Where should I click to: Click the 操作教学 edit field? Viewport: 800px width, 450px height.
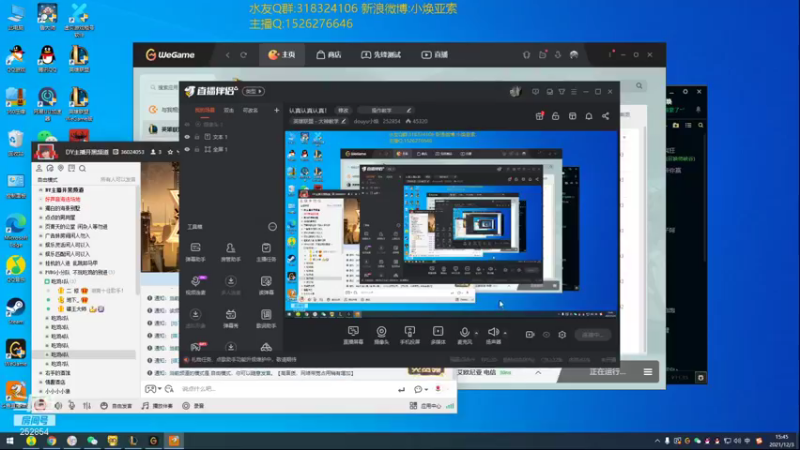coord(386,110)
